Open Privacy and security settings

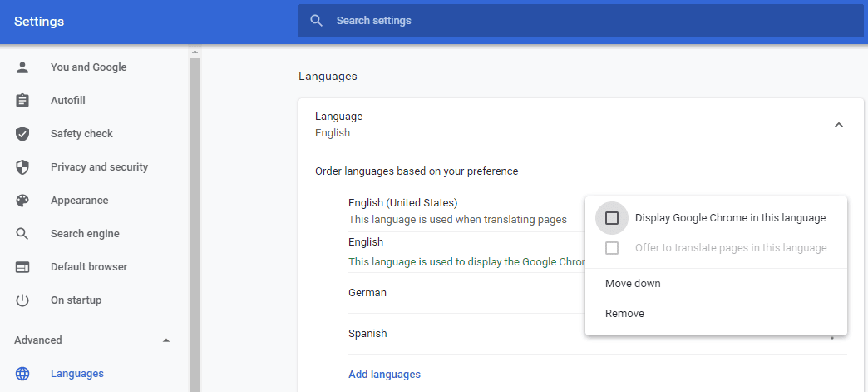coord(99,167)
